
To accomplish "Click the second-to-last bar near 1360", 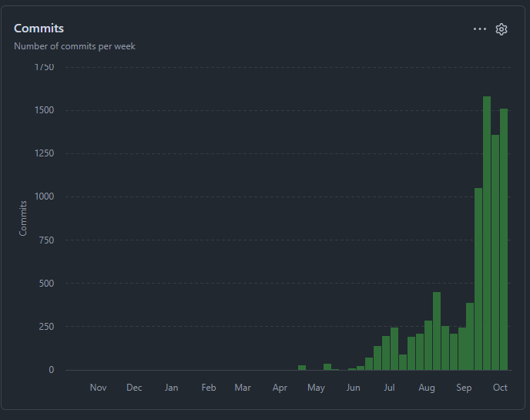I will click(495, 253).
